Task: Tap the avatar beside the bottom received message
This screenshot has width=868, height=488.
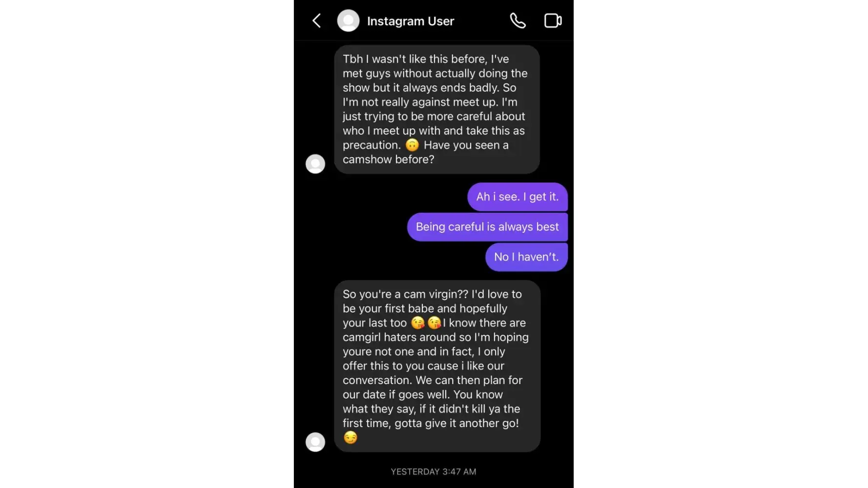Action: 315,442
